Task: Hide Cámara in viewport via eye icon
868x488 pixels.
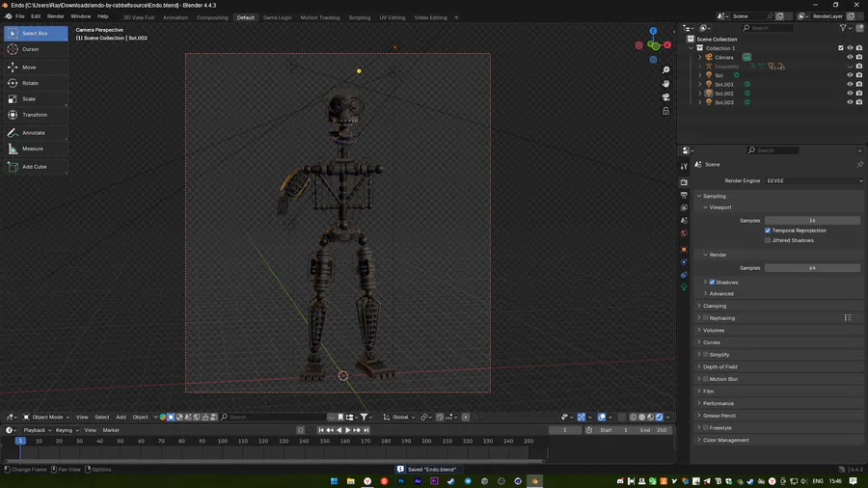Action: point(851,57)
